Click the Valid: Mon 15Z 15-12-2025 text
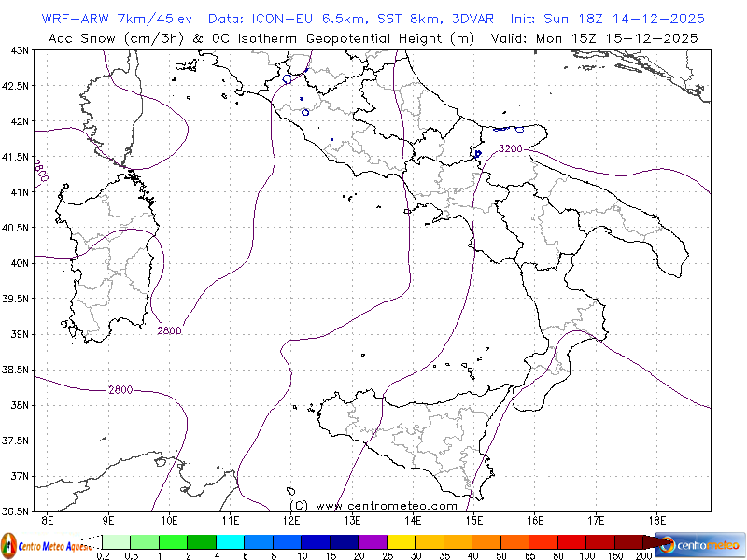The width and height of the screenshot is (747, 560). (618, 38)
